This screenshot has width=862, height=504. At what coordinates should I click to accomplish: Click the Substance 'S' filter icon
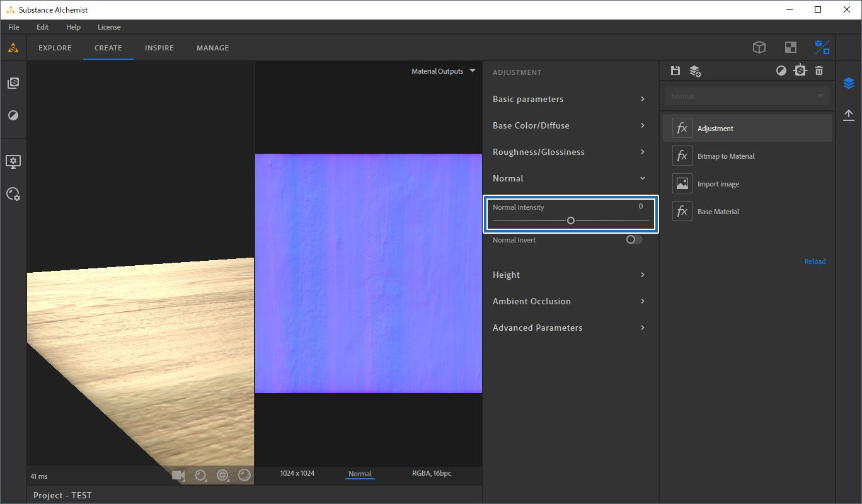point(800,71)
